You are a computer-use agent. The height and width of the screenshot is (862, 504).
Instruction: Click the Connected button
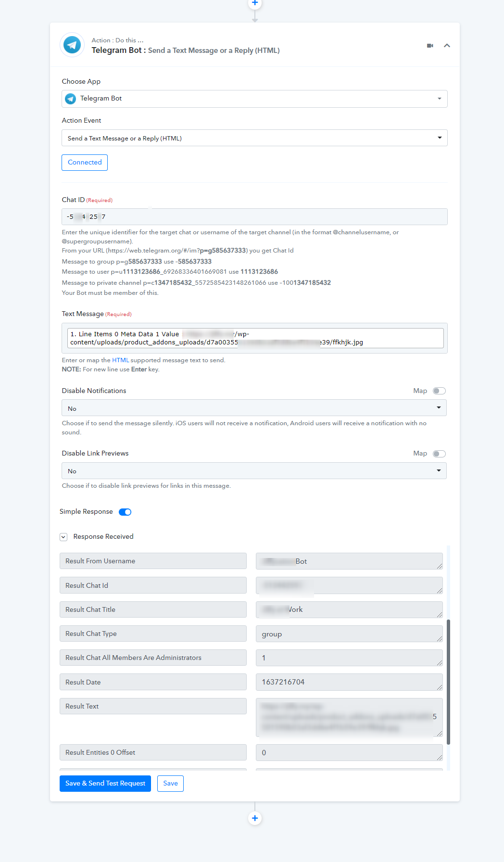[85, 163]
